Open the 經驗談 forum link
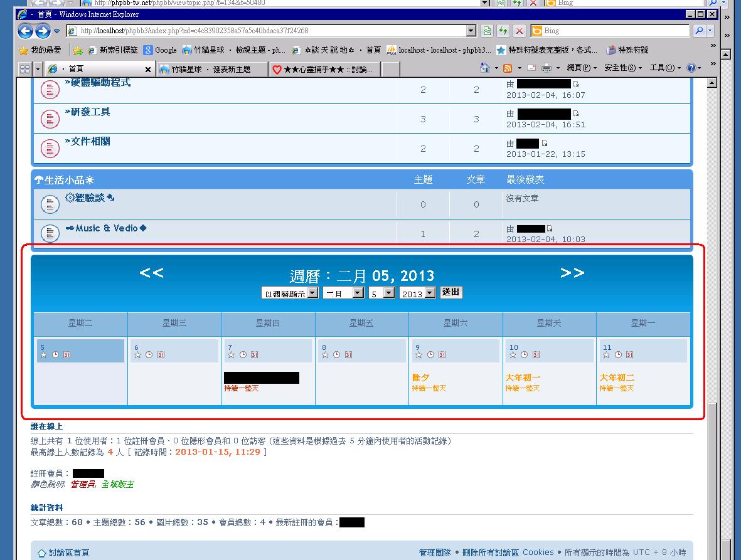The width and height of the screenshot is (741, 560). click(x=90, y=198)
